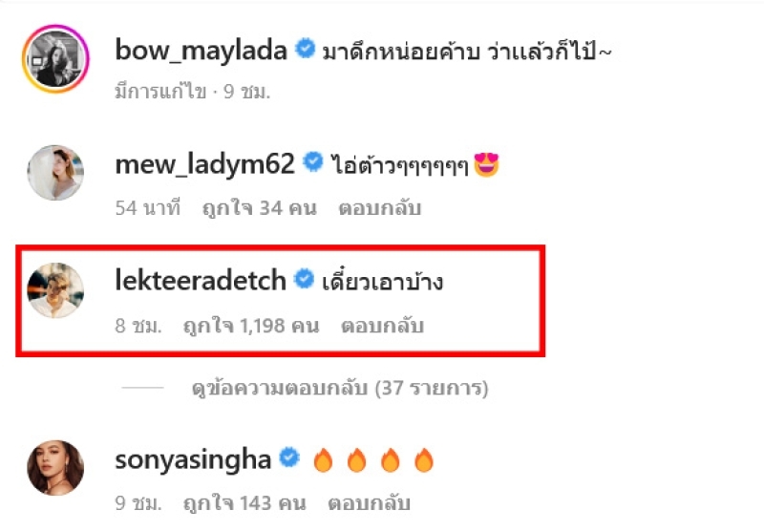Click the heart-eyes emoji in mew_ladym62's comment

tap(486, 165)
